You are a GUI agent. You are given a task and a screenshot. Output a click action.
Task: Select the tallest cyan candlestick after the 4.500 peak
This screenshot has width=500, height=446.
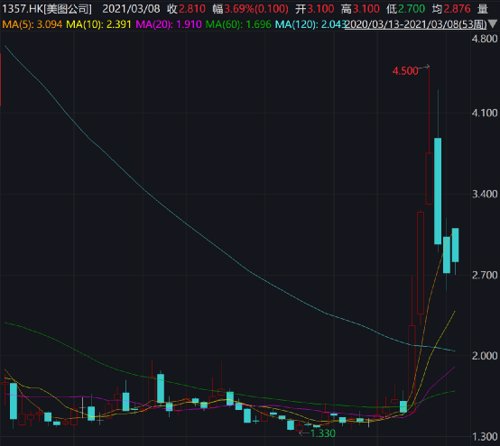(x=438, y=191)
